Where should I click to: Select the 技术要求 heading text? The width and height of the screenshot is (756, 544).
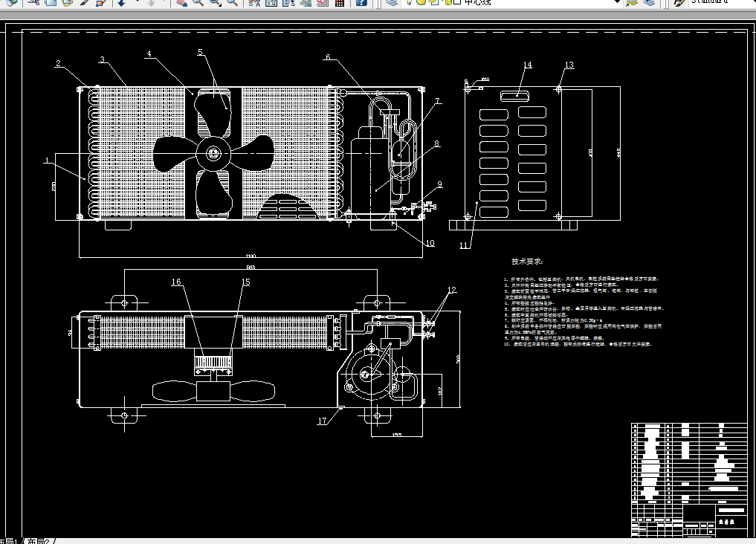[527, 261]
